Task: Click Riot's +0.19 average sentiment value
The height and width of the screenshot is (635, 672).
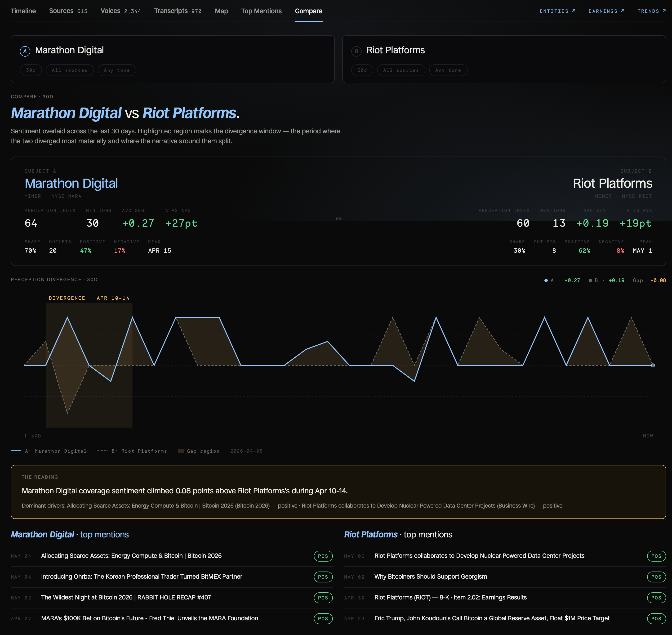Action: click(x=592, y=223)
